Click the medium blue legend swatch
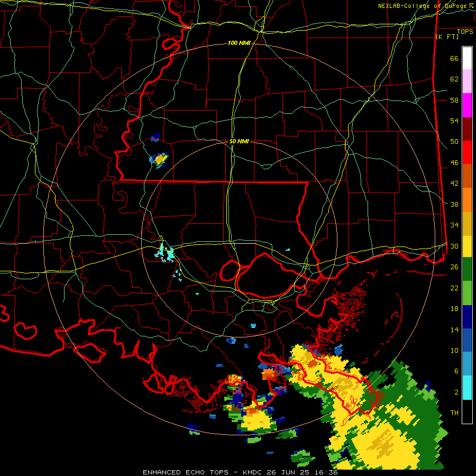 (467, 340)
